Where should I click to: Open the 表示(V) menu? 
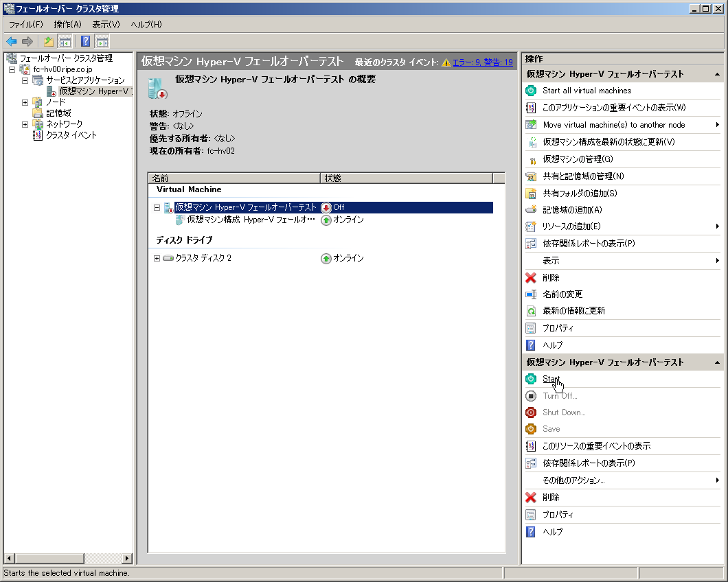point(106,25)
